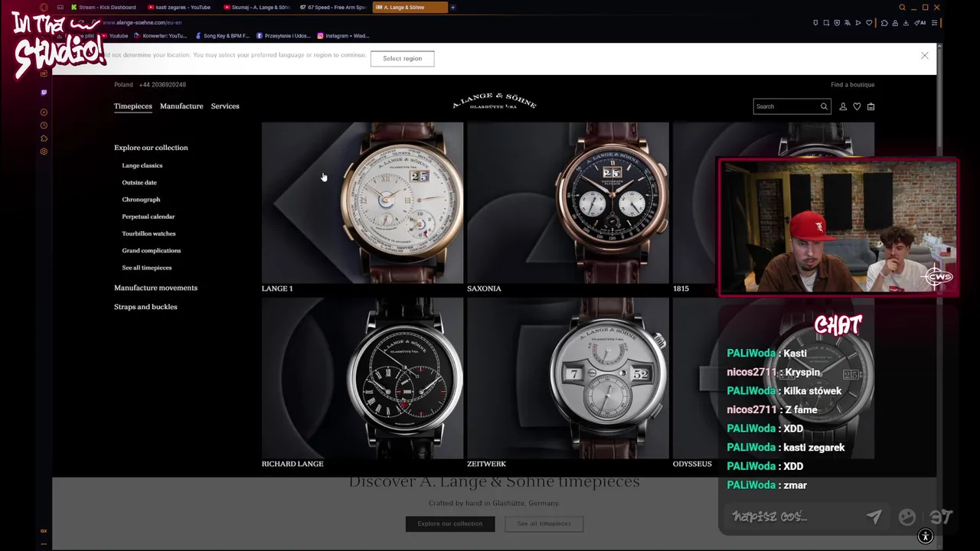The width and height of the screenshot is (980, 551).
Task: Open Straps and buckles link
Action: pos(145,307)
